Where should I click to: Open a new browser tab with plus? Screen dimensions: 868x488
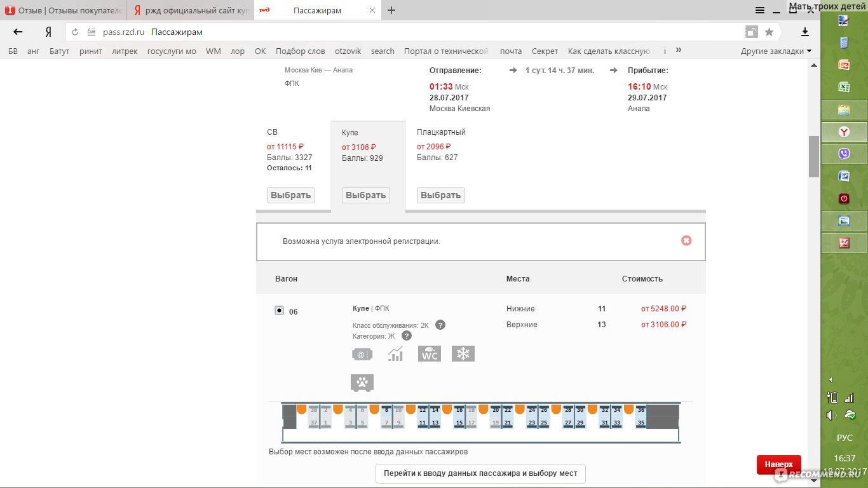pyautogui.click(x=391, y=10)
